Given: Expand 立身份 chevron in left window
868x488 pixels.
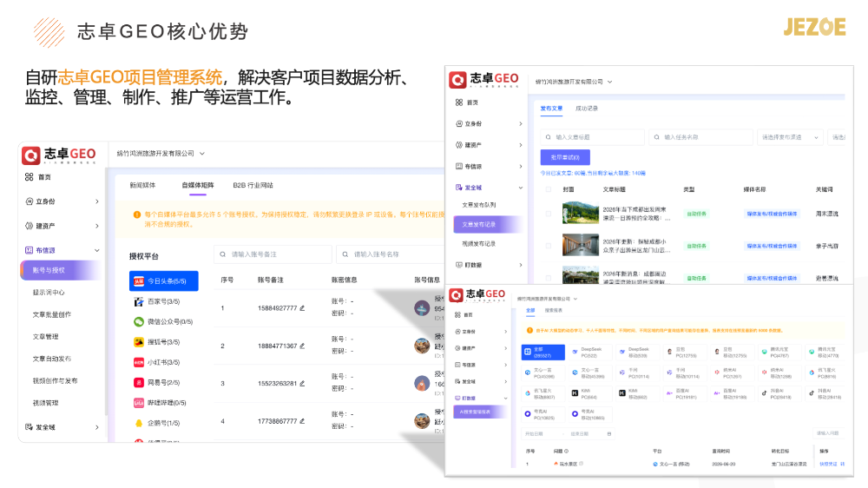Looking at the screenshot, I should [97, 201].
